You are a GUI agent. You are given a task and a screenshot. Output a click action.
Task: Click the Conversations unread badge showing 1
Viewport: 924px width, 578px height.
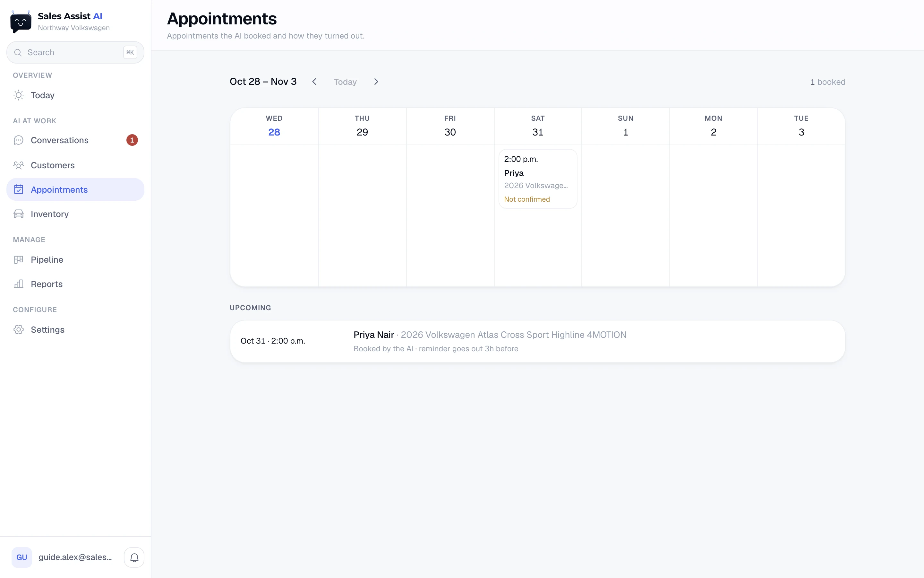click(132, 140)
